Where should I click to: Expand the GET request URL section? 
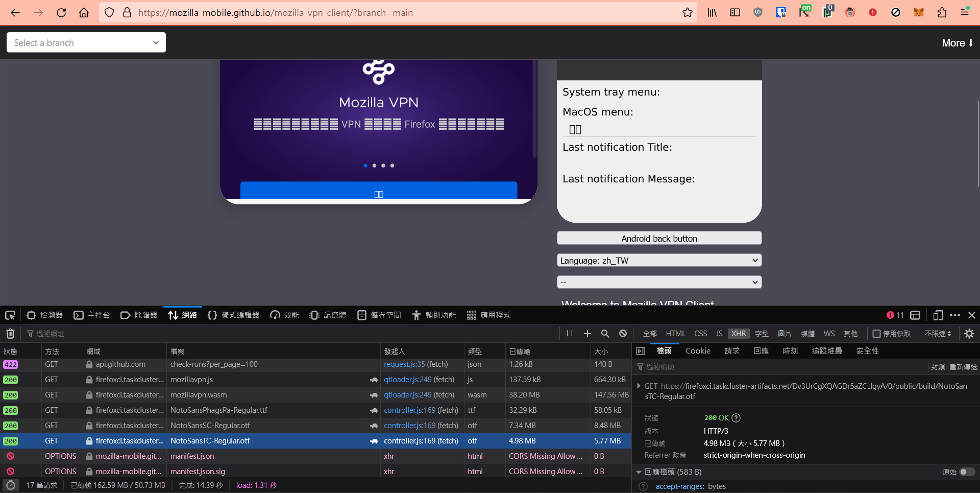point(639,386)
